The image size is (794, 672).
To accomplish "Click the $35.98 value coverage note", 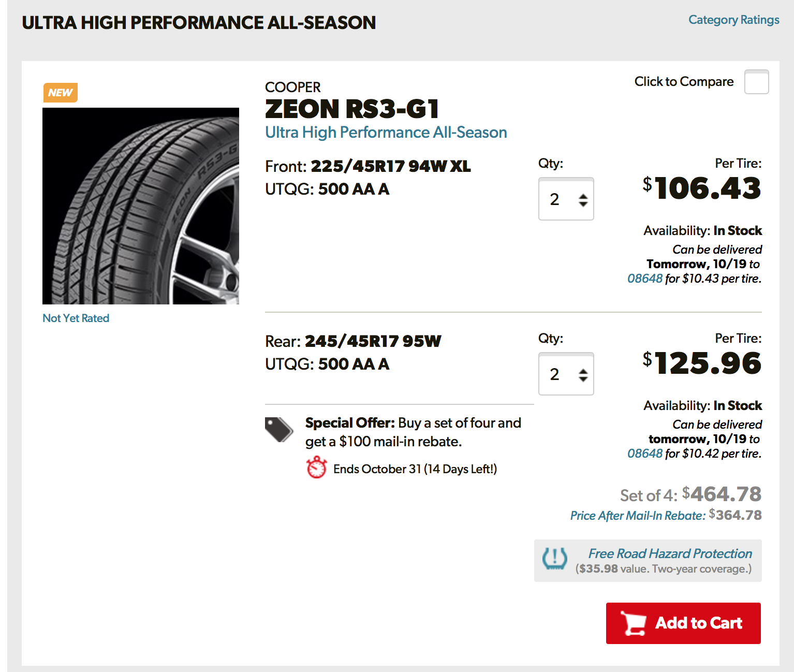I will (x=664, y=569).
